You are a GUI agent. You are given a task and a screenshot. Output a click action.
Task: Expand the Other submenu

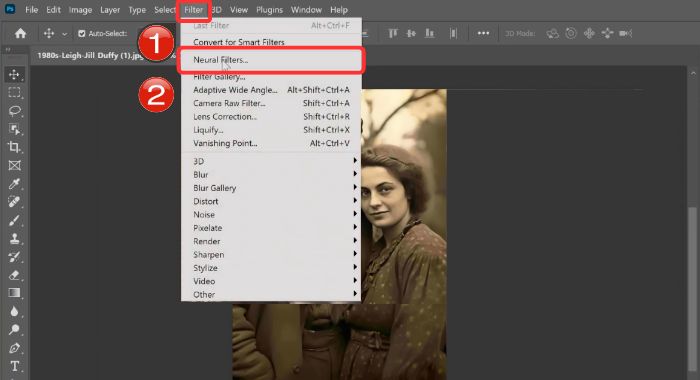pyautogui.click(x=271, y=295)
